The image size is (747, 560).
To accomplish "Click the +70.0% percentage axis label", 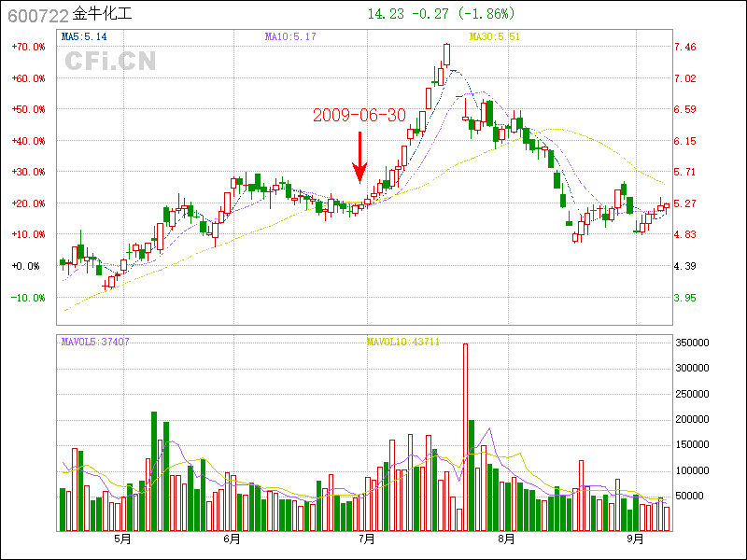I will tap(29, 47).
